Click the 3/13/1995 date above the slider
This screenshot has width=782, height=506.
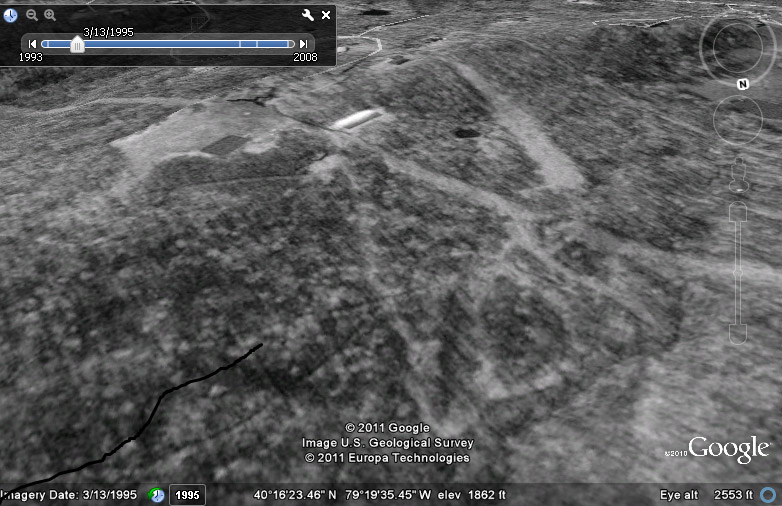click(x=108, y=32)
